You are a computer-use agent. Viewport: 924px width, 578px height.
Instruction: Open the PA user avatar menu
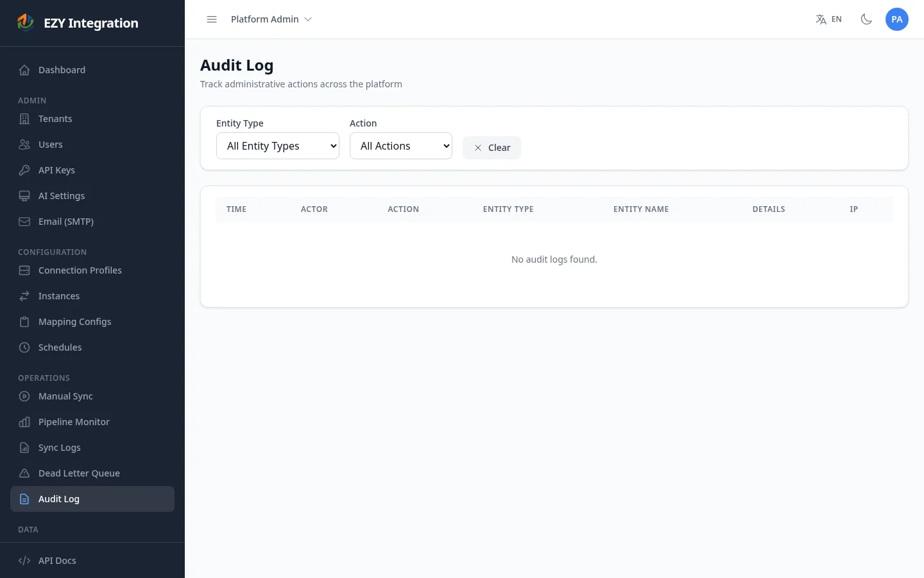point(897,19)
